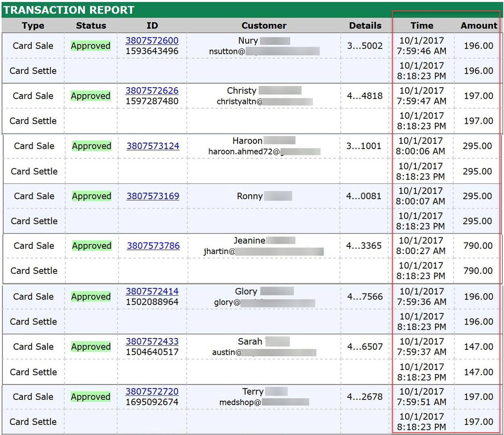Click the Type column header
Screen dimensions: 504x435
click(x=33, y=26)
